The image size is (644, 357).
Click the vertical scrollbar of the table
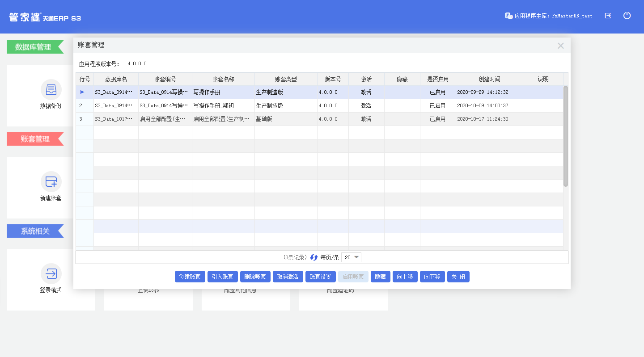coord(566,136)
